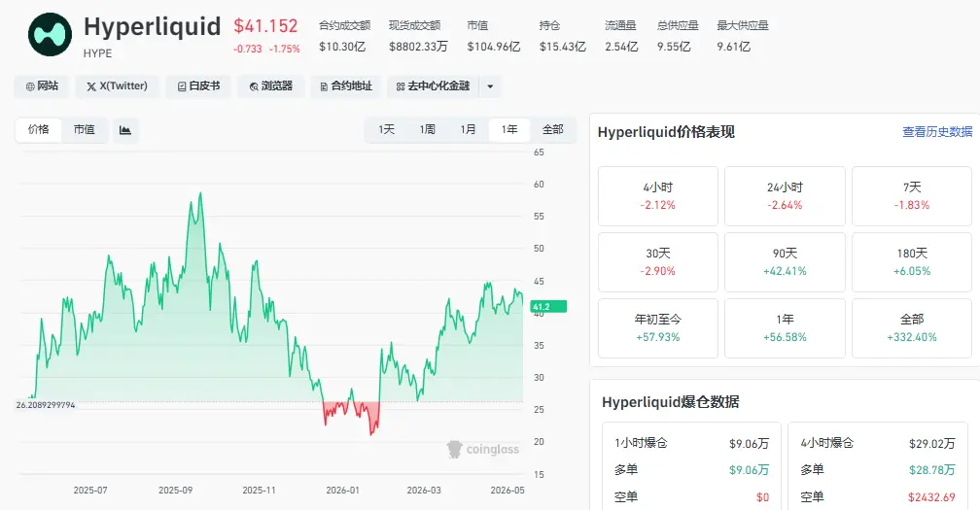The width and height of the screenshot is (980, 510).
Task: Click the Hyperliquid logo icon
Action: pyautogui.click(x=50, y=34)
